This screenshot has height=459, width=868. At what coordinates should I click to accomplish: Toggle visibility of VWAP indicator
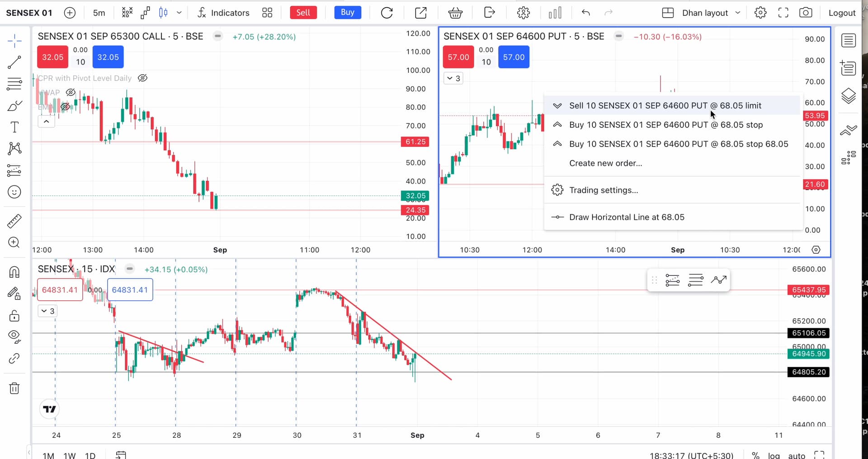pyautogui.click(x=71, y=92)
